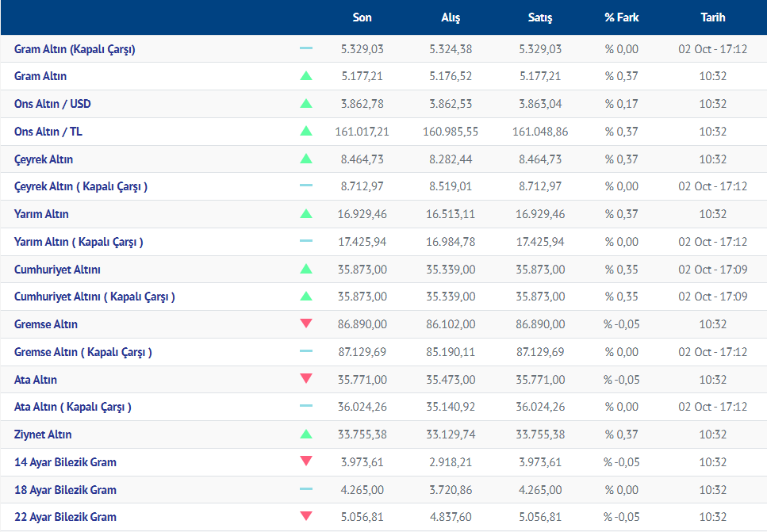Click the green up arrow for Ziynet Altın

click(306, 434)
